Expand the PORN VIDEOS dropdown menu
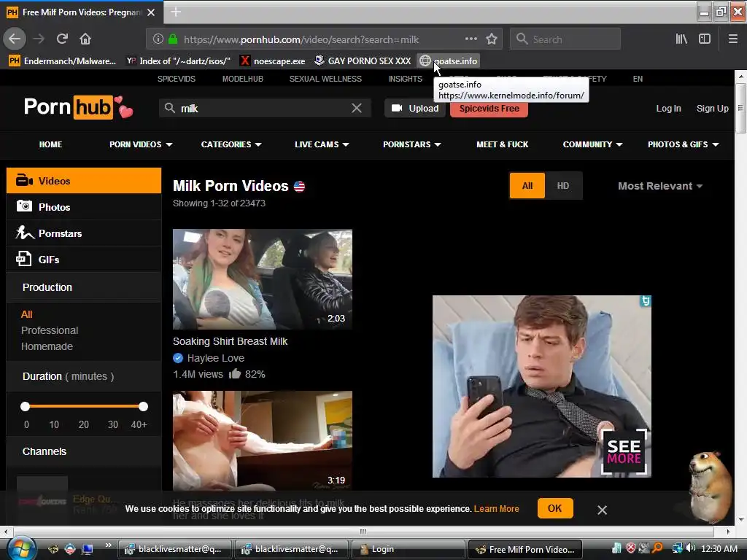 tap(141, 144)
